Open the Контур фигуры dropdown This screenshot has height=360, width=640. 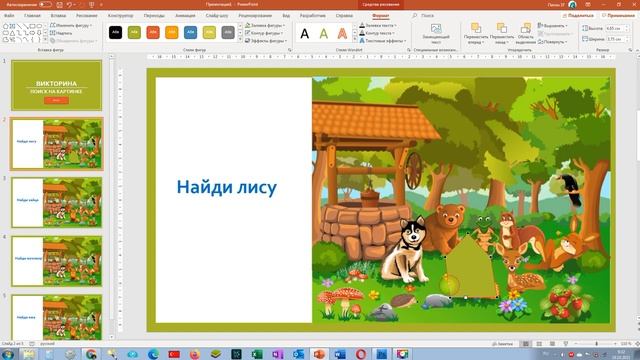[x=264, y=33]
